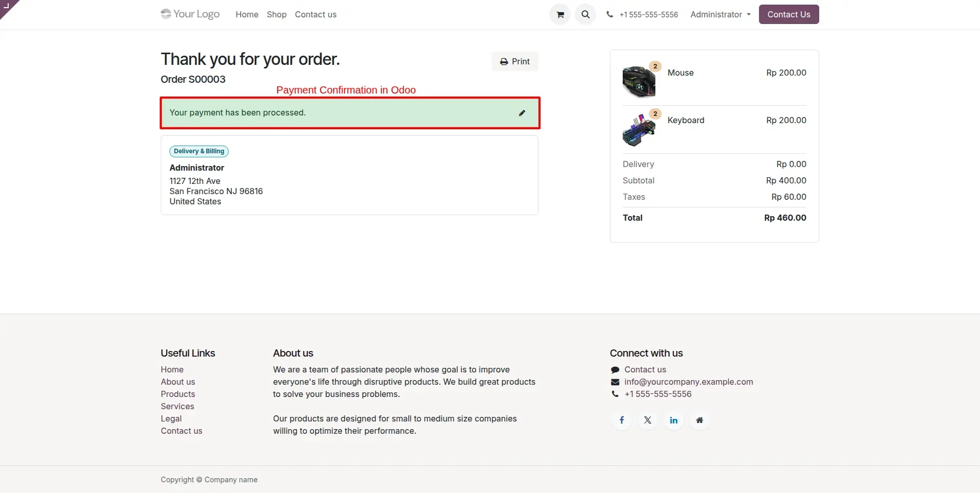Open the LinkedIn social icon
980x493 pixels.
pyautogui.click(x=674, y=420)
